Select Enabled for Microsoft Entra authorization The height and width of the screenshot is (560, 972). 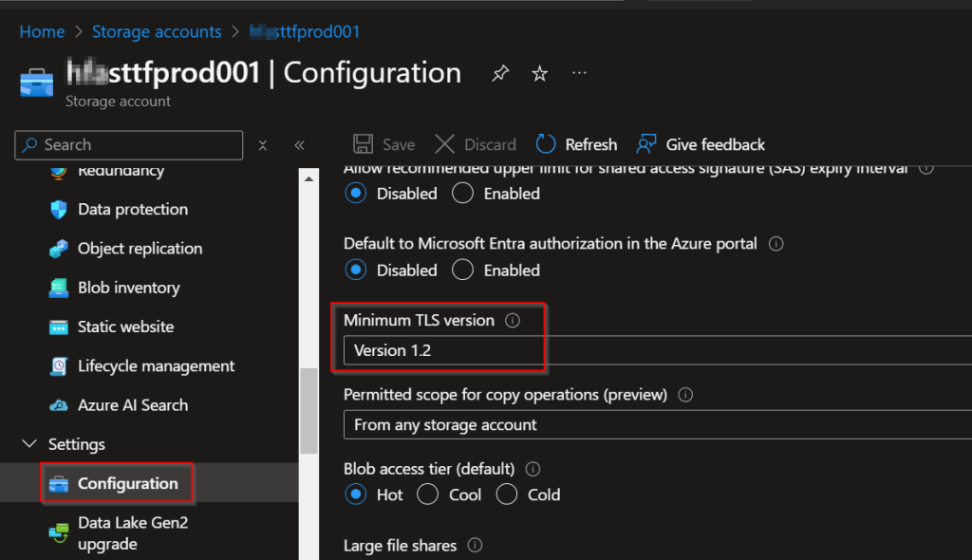462,271
